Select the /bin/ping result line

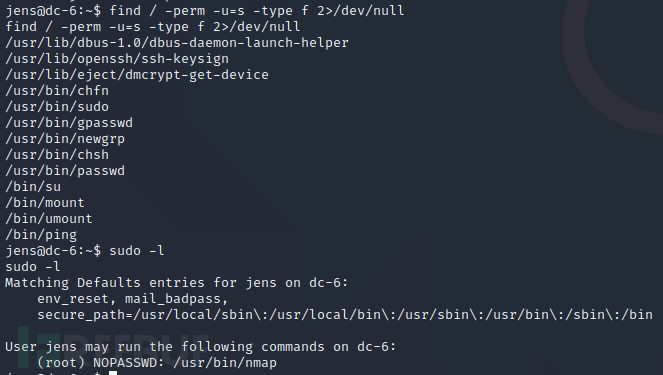(41, 235)
